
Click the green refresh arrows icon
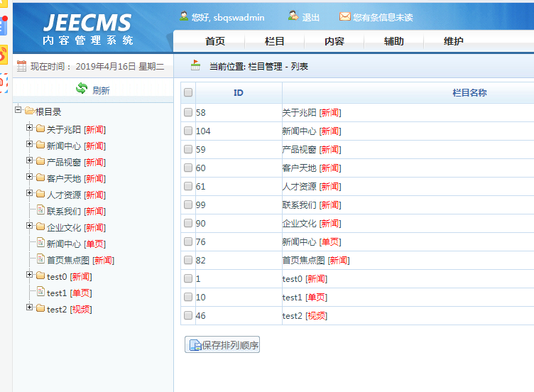(x=82, y=88)
